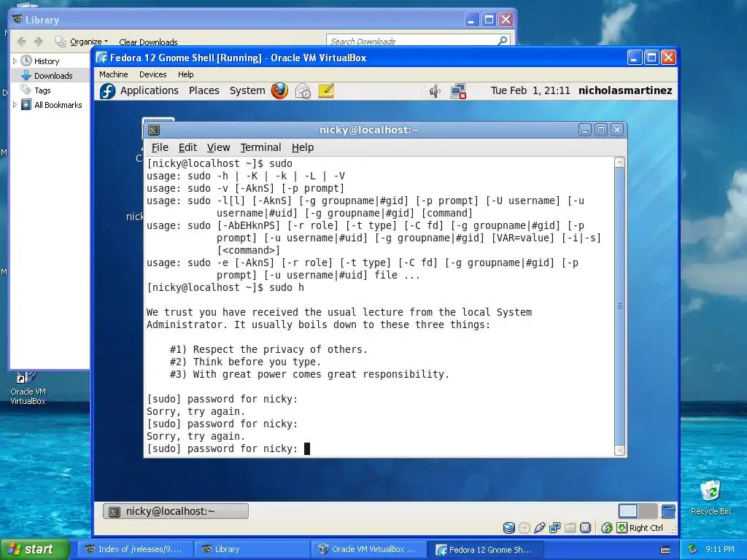747x560 pixels.
Task: Click the terminal scrollbar up arrow
Action: pos(620,163)
